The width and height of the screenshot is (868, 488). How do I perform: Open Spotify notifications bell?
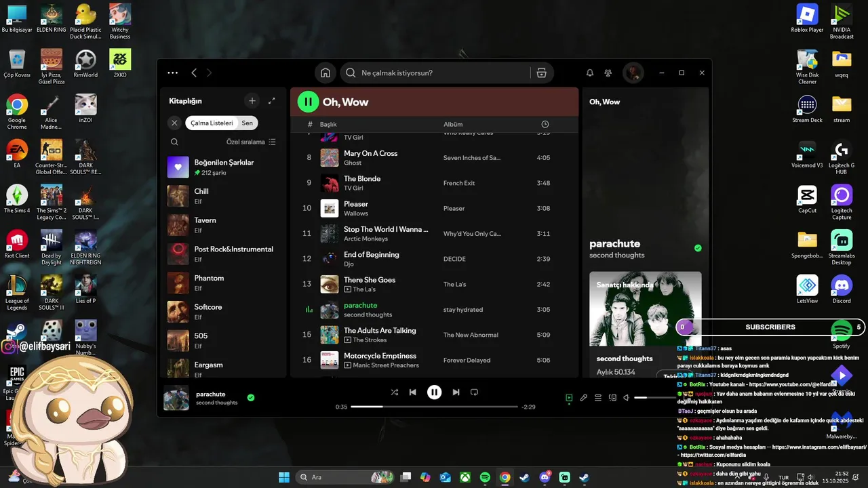tap(590, 73)
